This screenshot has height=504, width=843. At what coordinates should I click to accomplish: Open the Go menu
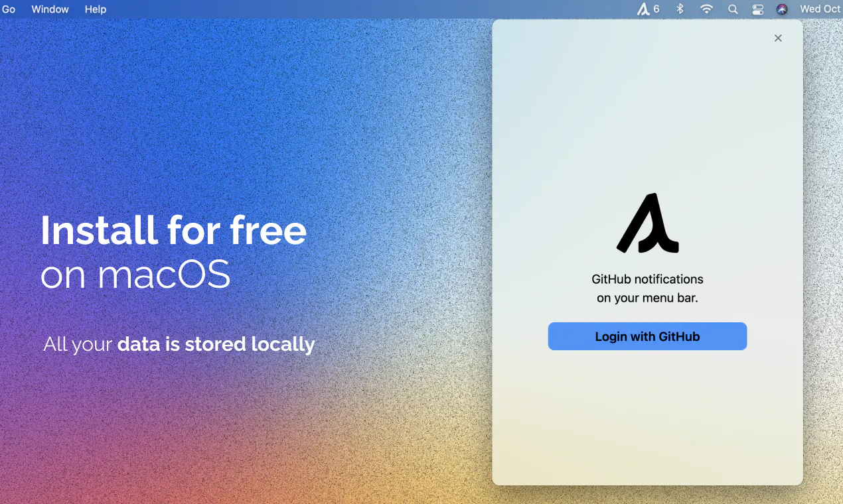tap(9, 9)
